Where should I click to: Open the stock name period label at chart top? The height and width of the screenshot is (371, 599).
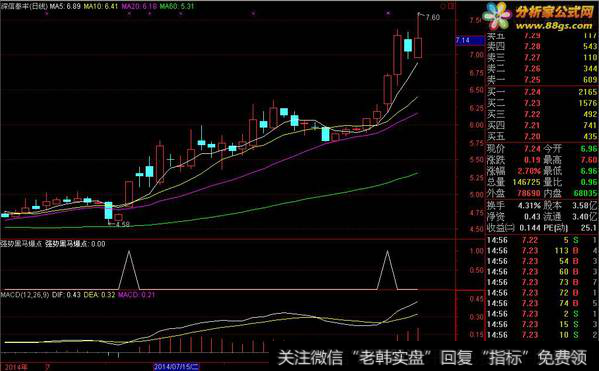24,6
